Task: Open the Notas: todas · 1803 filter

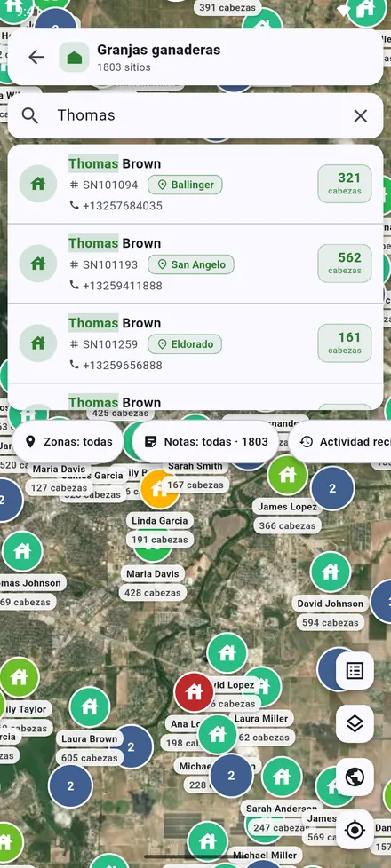Action: (206, 442)
